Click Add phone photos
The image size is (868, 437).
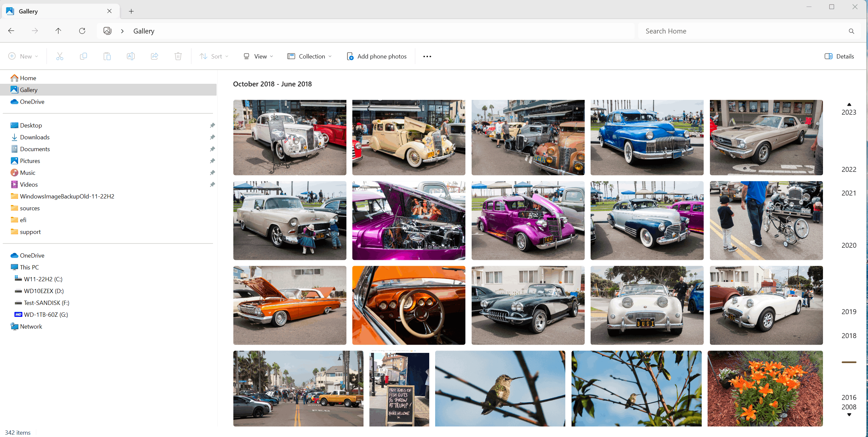(x=376, y=56)
